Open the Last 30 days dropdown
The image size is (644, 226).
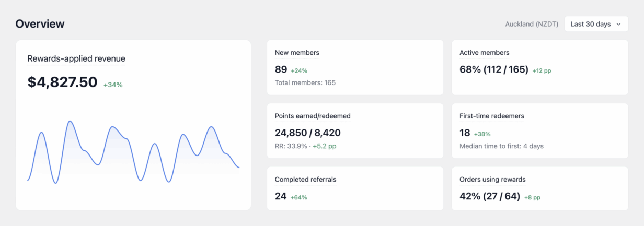coord(596,24)
